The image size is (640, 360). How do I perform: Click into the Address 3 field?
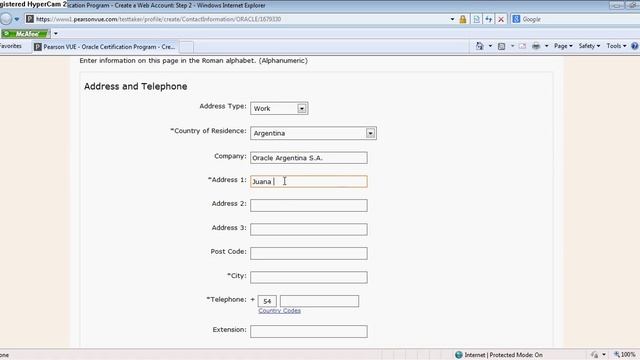click(309, 229)
